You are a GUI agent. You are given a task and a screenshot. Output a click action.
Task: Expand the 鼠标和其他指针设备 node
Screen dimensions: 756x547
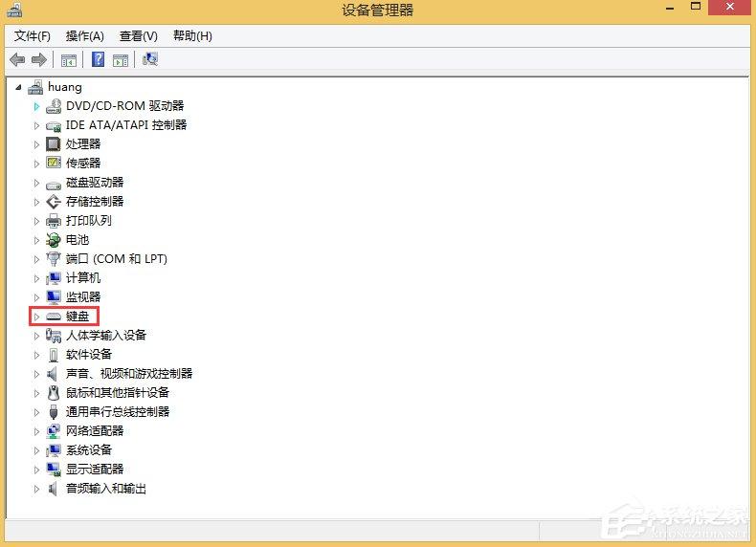coord(36,393)
